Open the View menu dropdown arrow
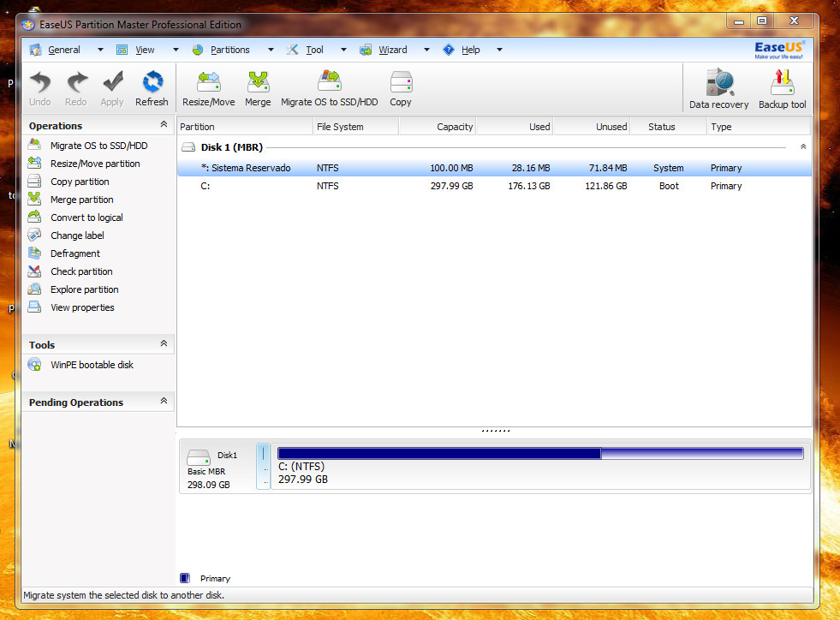This screenshot has width=840, height=620. point(176,50)
